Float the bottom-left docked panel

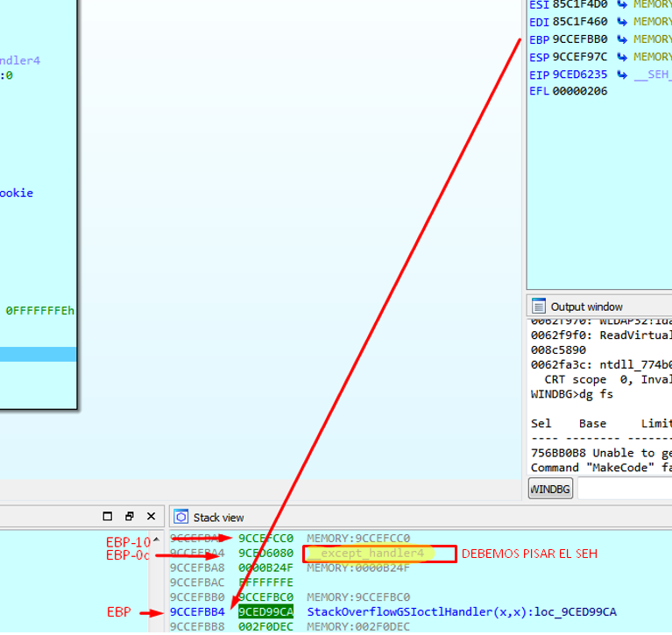coord(129,517)
